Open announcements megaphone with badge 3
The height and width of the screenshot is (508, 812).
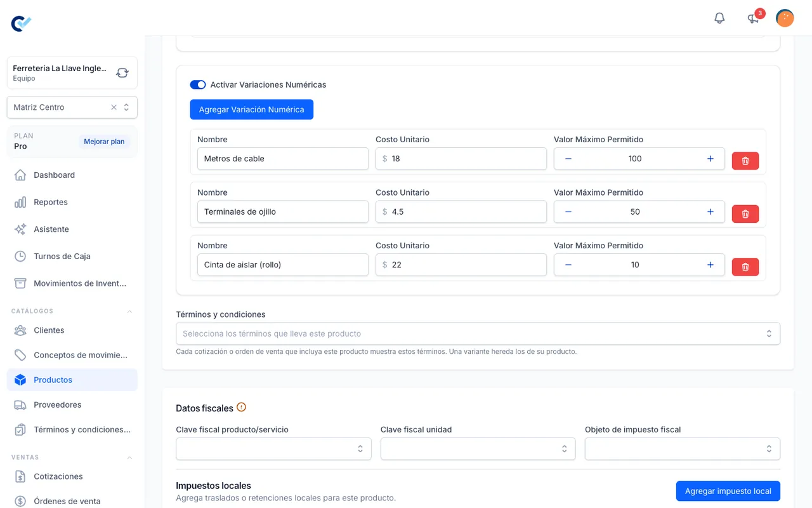click(754, 18)
